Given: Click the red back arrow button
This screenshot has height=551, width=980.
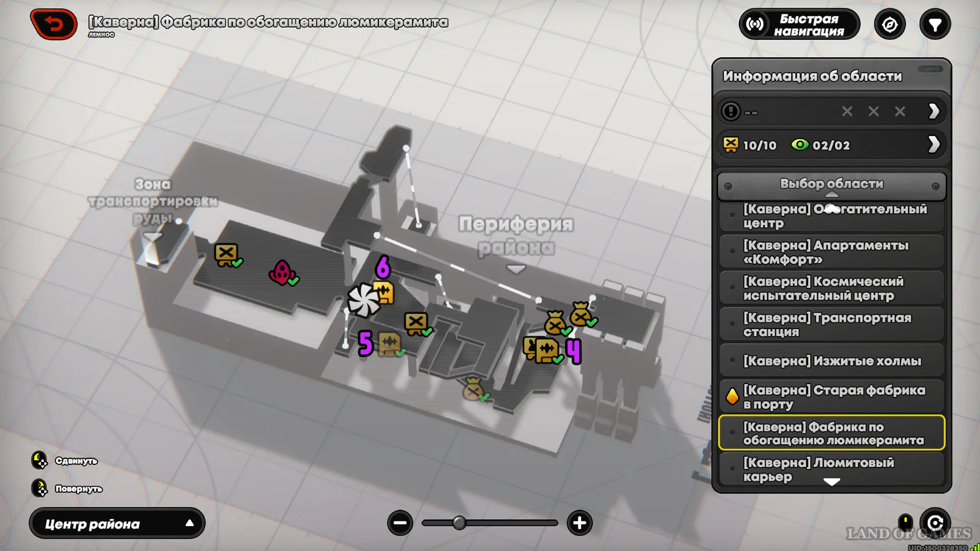Looking at the screenshot, I should (54, 24).
